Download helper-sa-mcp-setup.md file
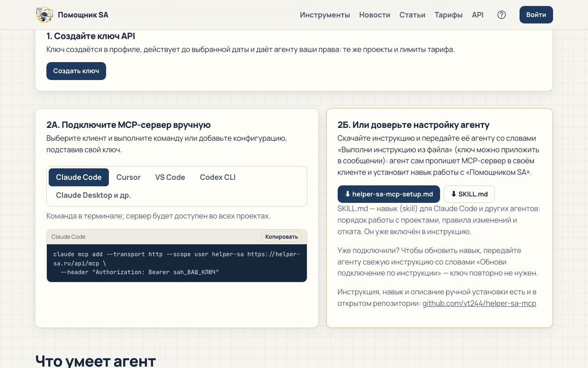 click(389, 194)
